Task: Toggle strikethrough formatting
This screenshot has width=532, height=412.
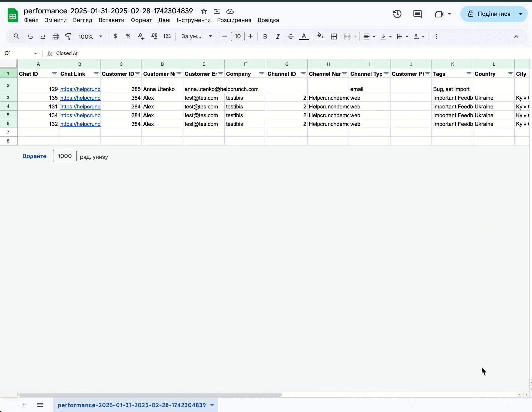Action: click(x=291, y=37)
